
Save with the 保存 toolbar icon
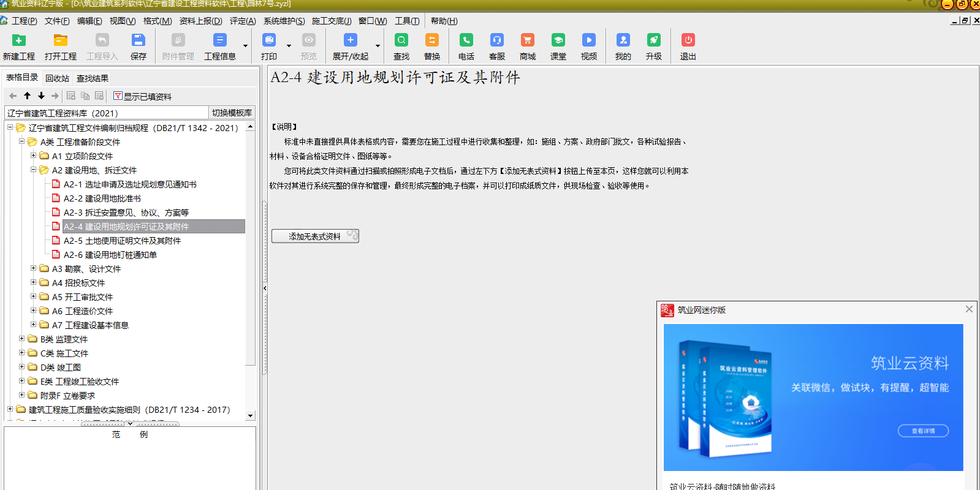coord(139,47)
